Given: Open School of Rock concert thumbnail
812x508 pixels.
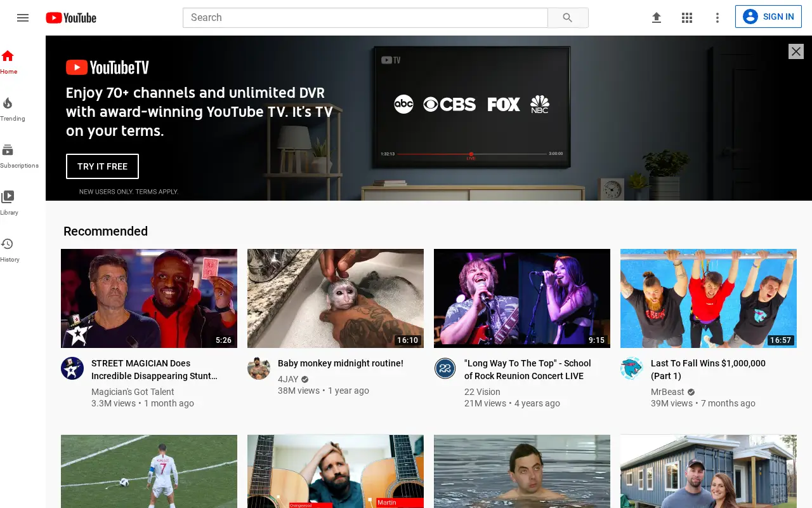Looking at the screenshot, I should pyautogui.click(x=522, y=298).
